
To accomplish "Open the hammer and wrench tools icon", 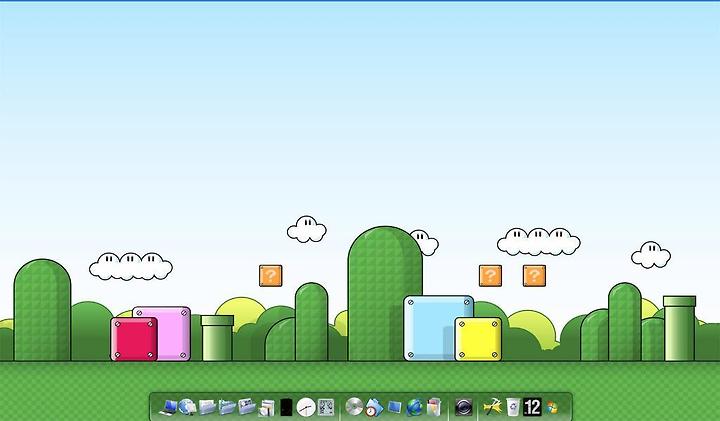I will (x=493, y=407).
